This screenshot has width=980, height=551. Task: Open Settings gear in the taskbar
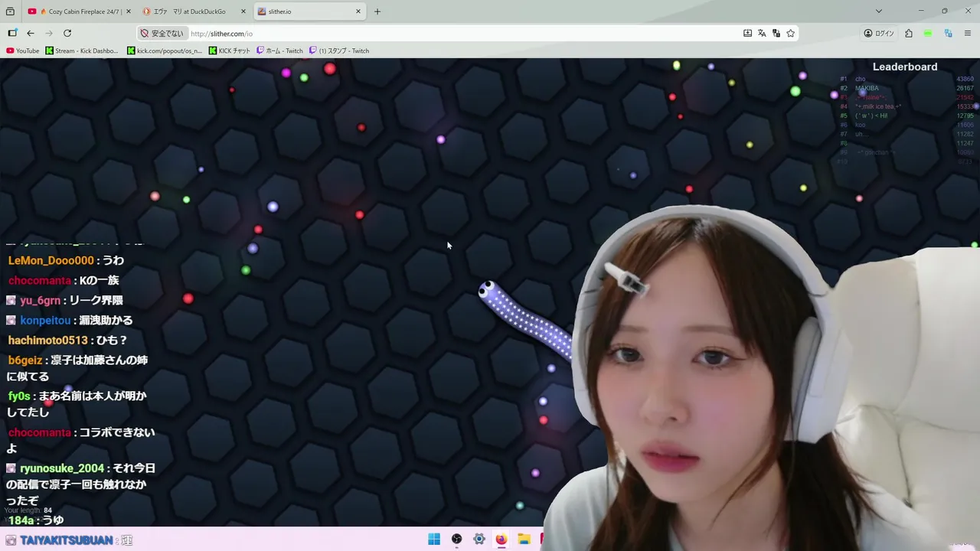tap(479, 539)
